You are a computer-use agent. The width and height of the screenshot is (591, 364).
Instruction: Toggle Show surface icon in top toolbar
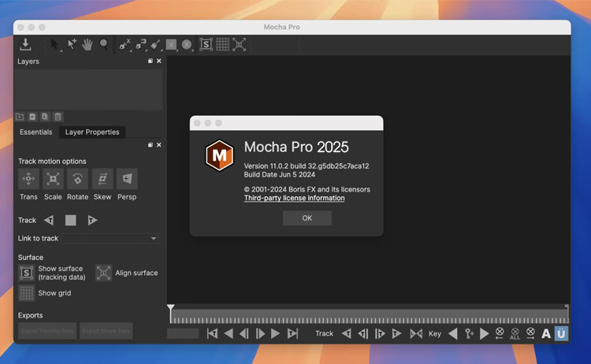coord(206,44)
